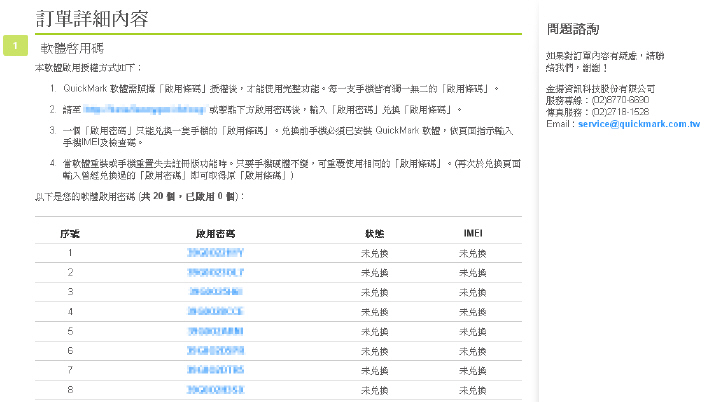Open the activation code link in row 7
This screenshot has width=709, height=402.
pos(215,369)
